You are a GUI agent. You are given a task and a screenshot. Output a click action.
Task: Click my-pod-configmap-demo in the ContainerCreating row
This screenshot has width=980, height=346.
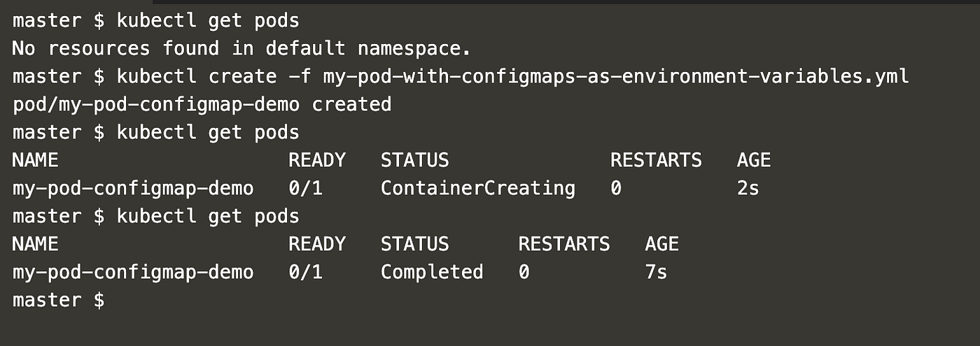pyautogui.click(x=133, y=188)
